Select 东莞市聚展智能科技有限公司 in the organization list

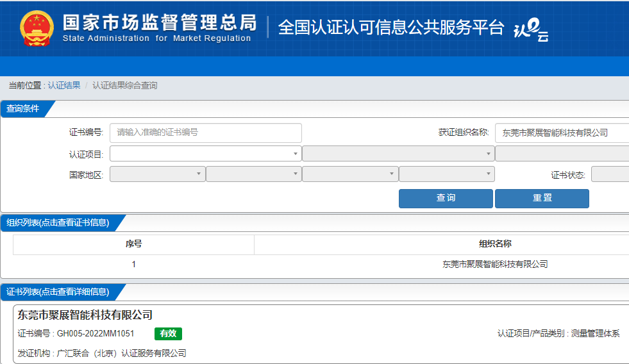tap(495, 265)
